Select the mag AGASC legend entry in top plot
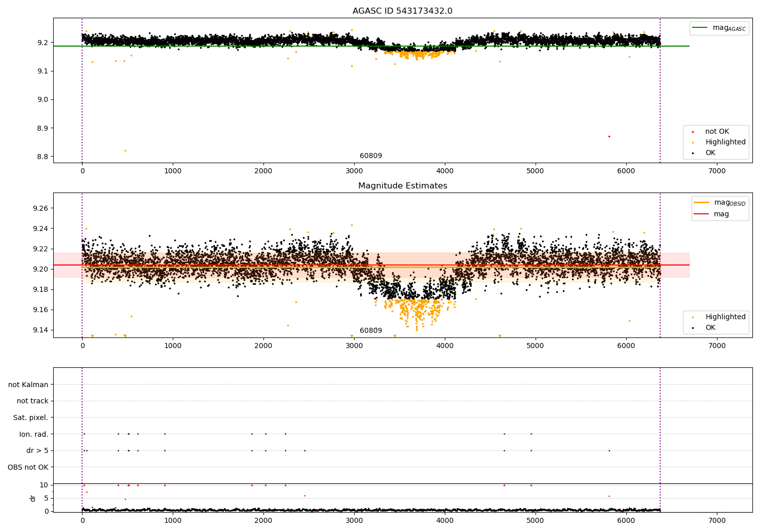 719,28
